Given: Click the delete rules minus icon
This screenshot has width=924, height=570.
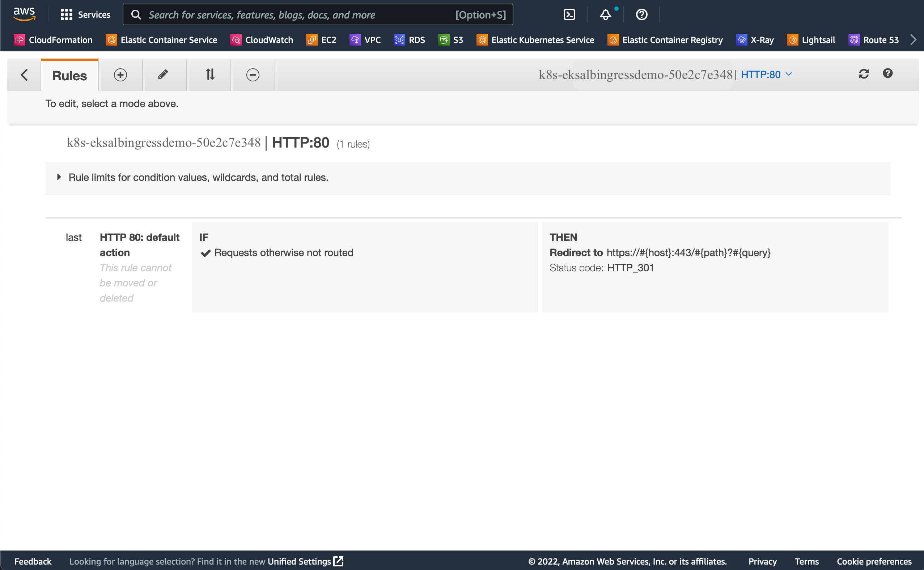Looking at the screenshot, I should click(x=253, y=75).
